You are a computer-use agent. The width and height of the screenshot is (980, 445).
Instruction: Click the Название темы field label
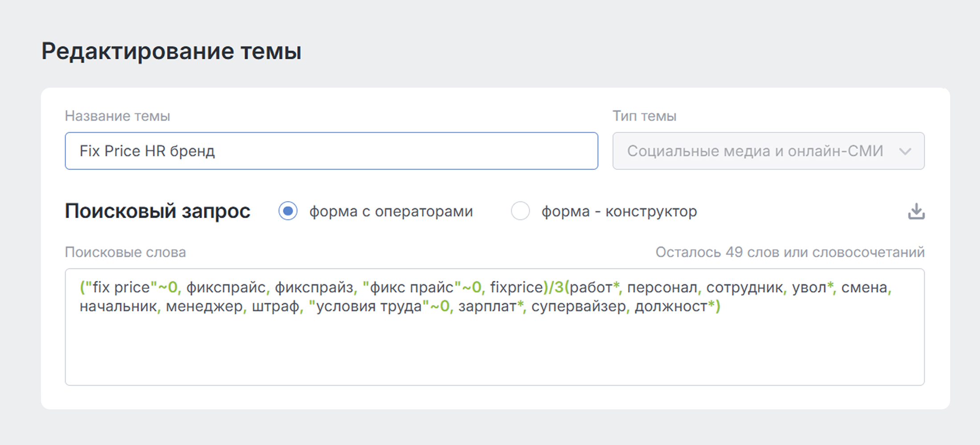[x=117, y=116]
